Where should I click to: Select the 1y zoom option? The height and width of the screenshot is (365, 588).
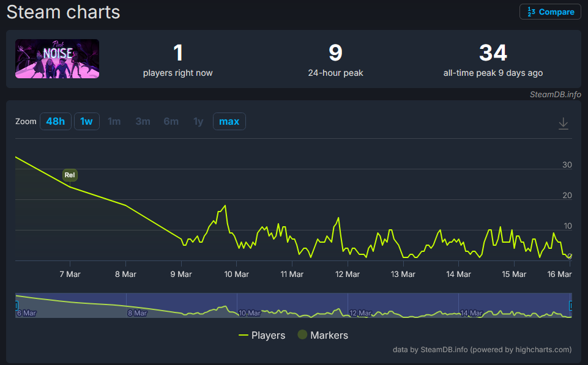pos(198,122)
